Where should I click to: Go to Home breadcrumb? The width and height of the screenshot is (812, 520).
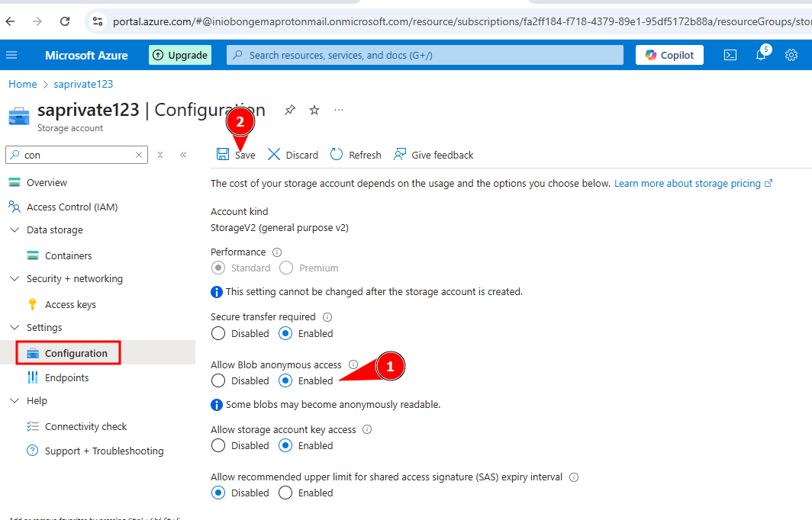pyautogui.click(x=23, y=84)
